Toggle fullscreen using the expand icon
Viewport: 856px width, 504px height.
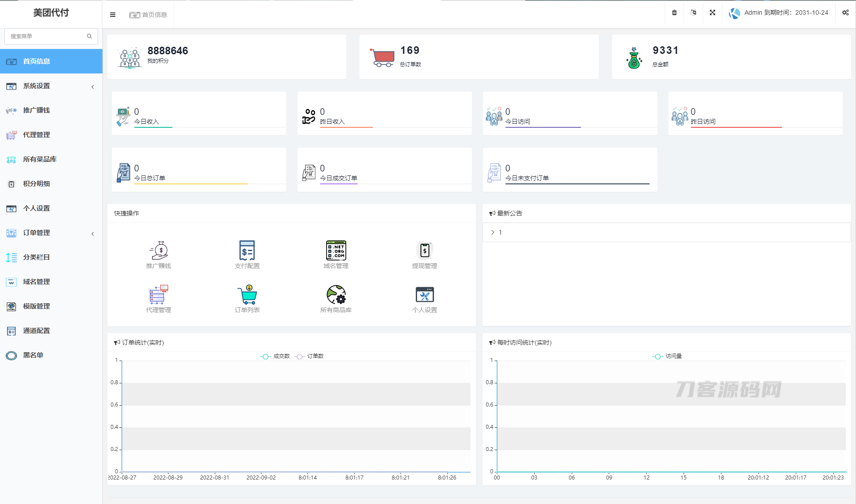[713, 13]
